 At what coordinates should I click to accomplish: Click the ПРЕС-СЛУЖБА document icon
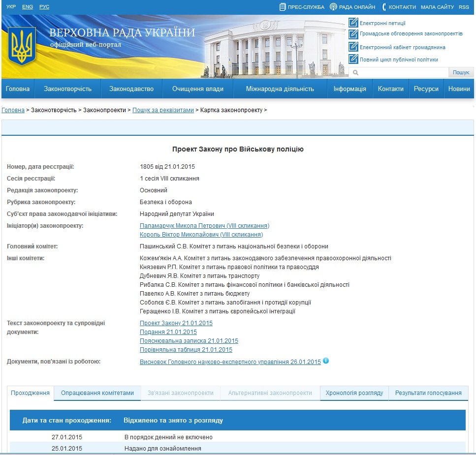click(x=283, y=7)
